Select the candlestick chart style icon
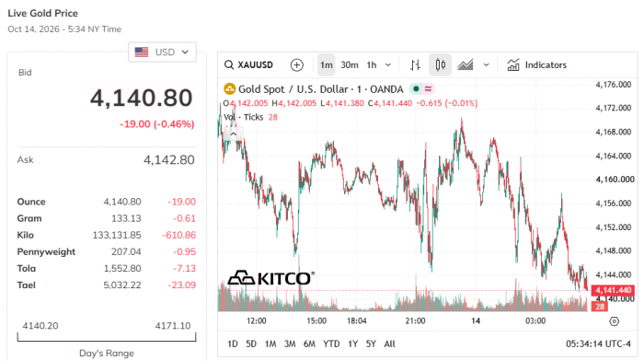 pyautogui.click(x=441, y=65)
